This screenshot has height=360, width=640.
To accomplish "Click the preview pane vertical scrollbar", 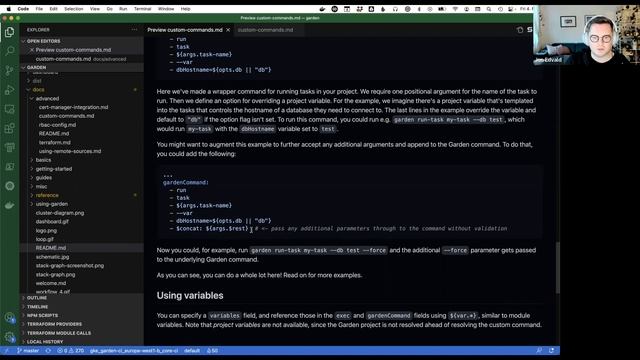I will pyautogui.click(x=557, y=267).
